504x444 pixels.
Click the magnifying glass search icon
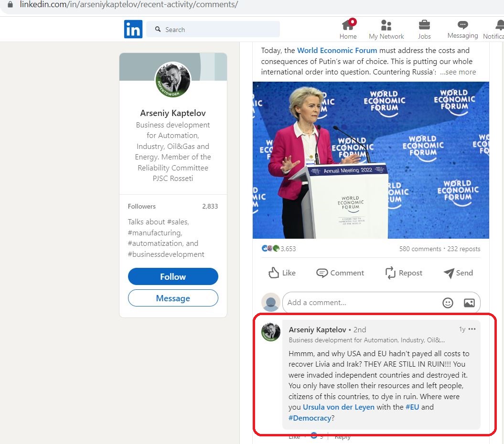pyautogui.click(x=158, y=29)
